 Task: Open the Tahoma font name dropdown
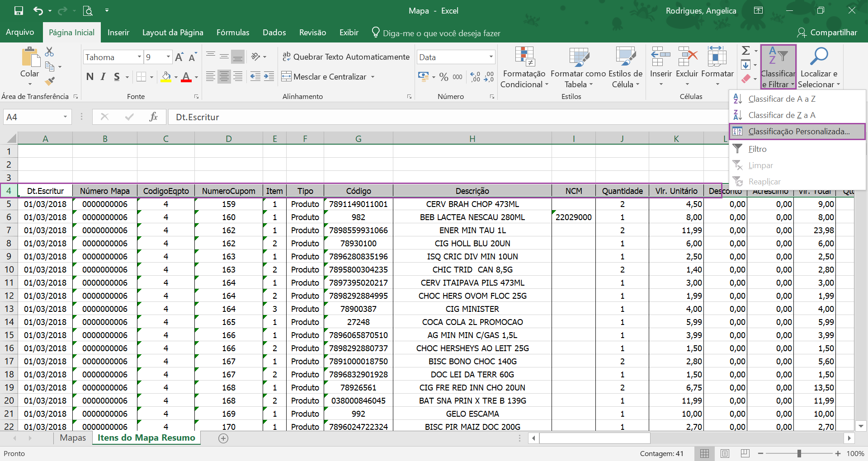click(139, 57)
